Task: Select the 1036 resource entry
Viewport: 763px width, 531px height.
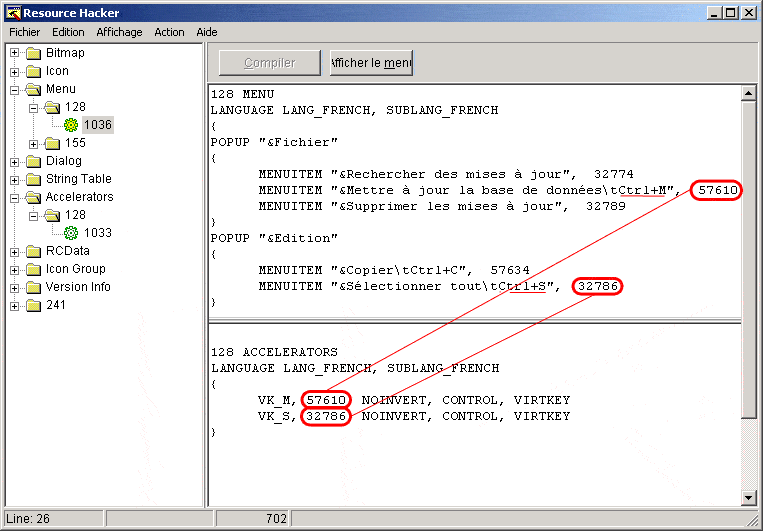Action: 98,125
